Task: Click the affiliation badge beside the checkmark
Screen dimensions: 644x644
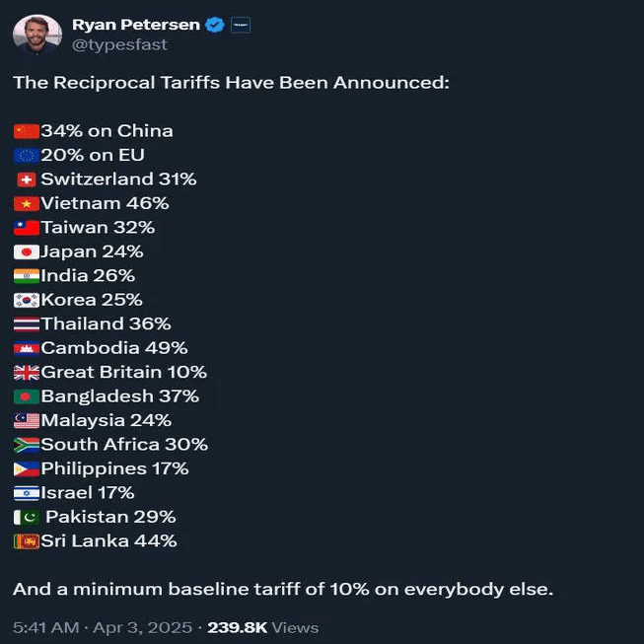Action: click(x=241, y=25)
